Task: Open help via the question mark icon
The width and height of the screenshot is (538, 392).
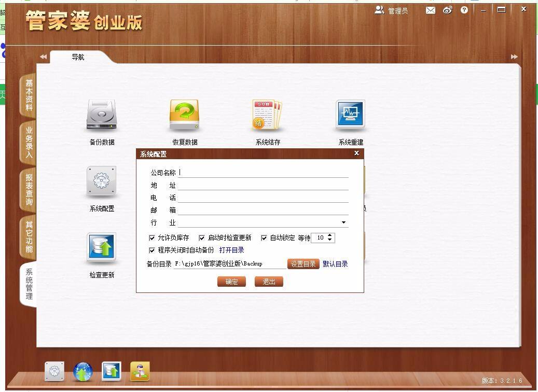Action: [464, 10]
